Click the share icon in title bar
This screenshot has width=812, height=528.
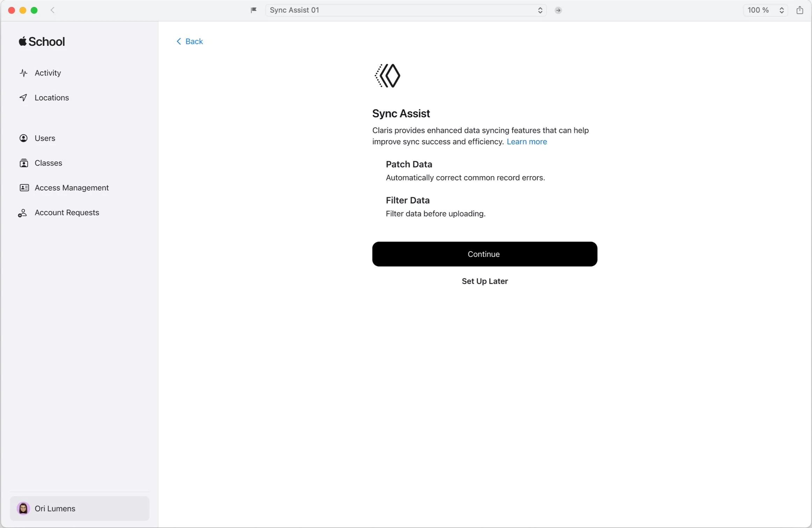coord(799,10)
